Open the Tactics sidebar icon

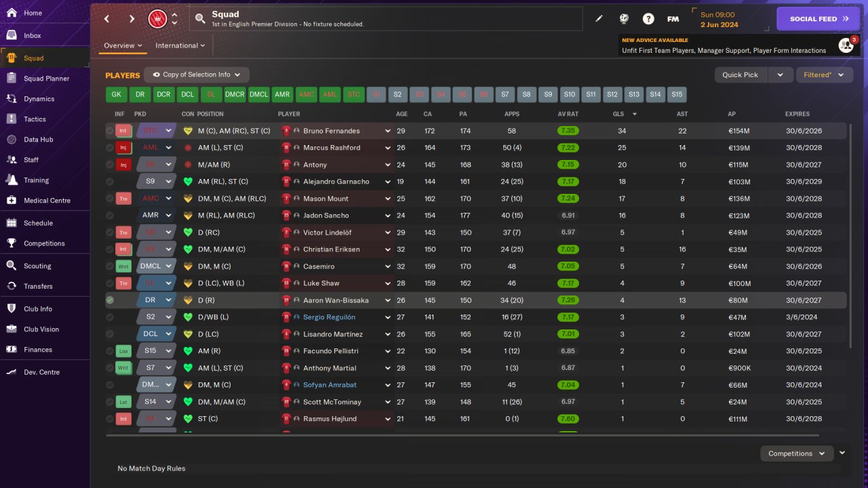tap(12, 119)
